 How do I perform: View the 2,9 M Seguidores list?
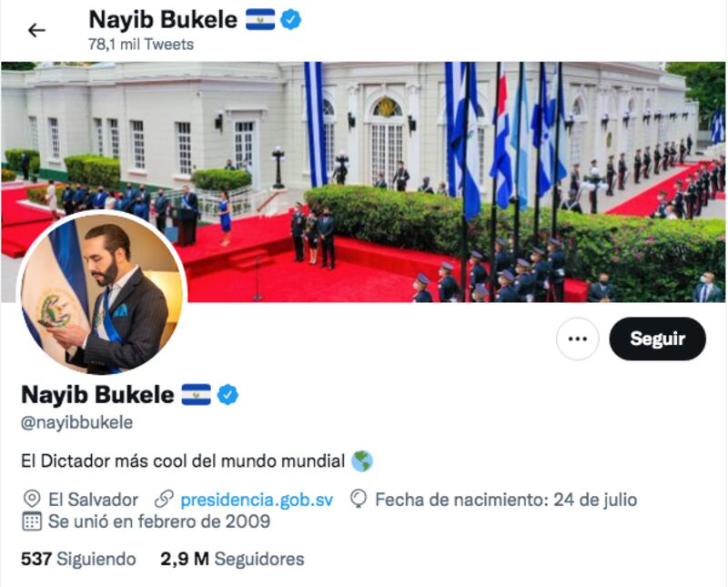coord(232,559)
